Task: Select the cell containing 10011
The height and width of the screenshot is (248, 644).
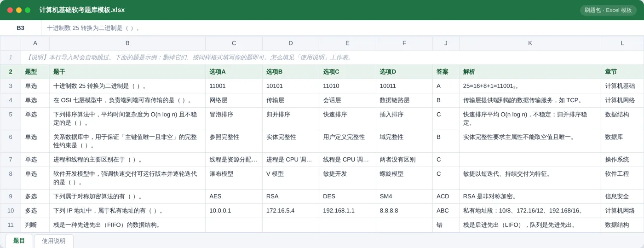Action: point(404,86)
